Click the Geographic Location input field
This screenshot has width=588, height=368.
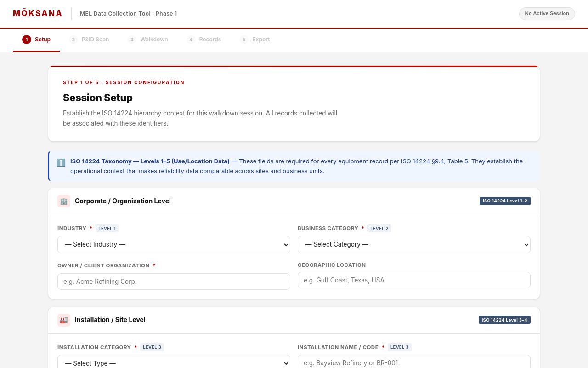point(414,280)
